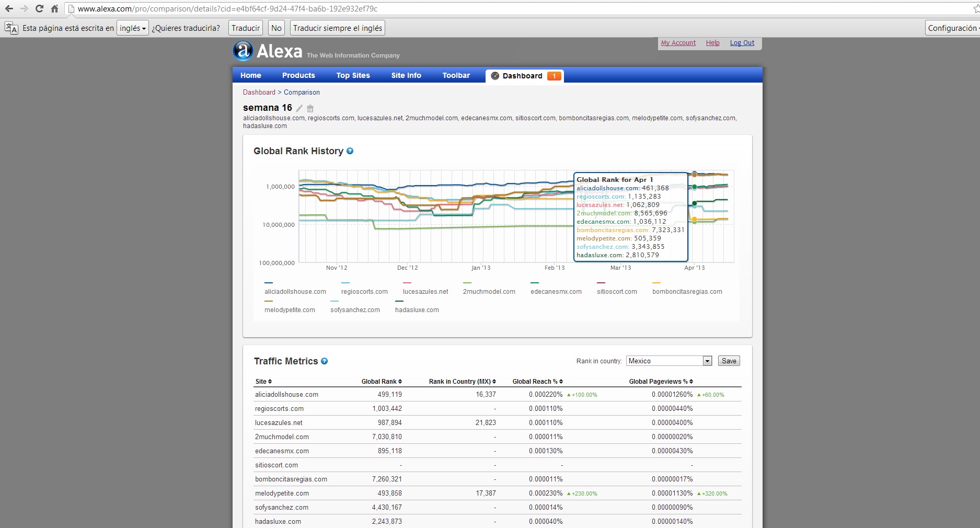Click sofysanchez.com table row

pos(498,508)
